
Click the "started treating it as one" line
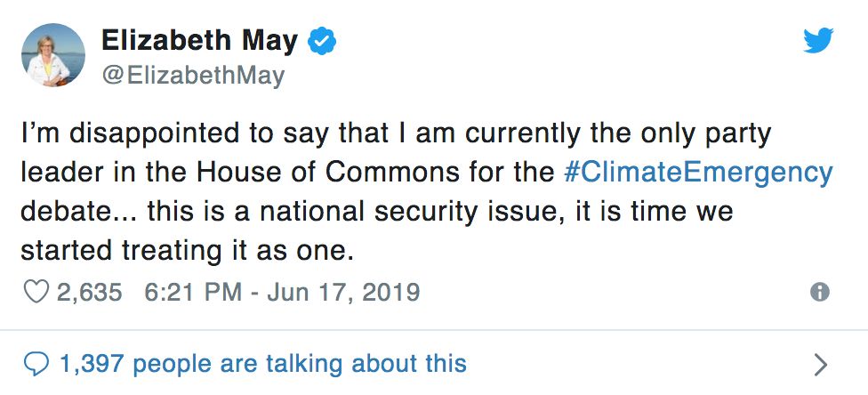[187, 250]
